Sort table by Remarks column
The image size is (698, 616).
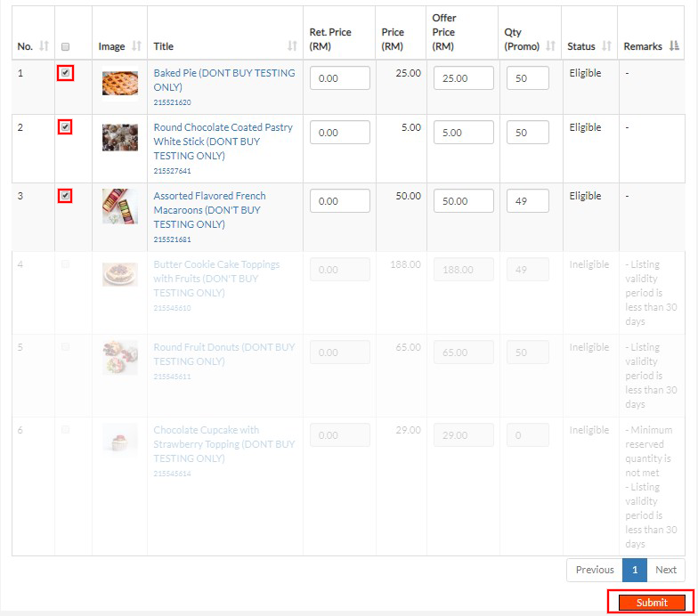(x=674, y=46)
